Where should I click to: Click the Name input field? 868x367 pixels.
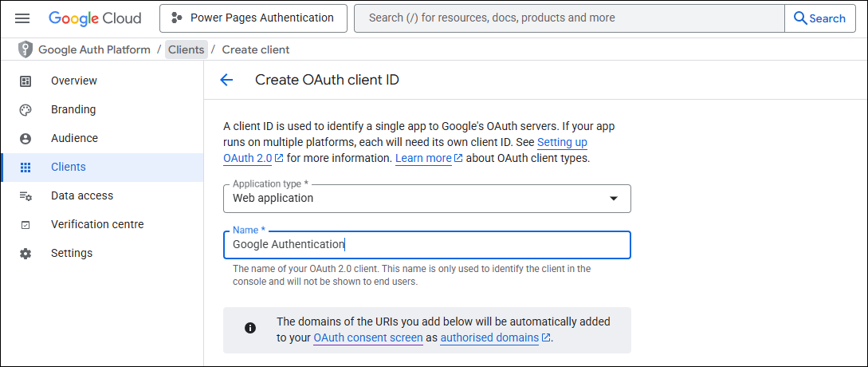426,245
